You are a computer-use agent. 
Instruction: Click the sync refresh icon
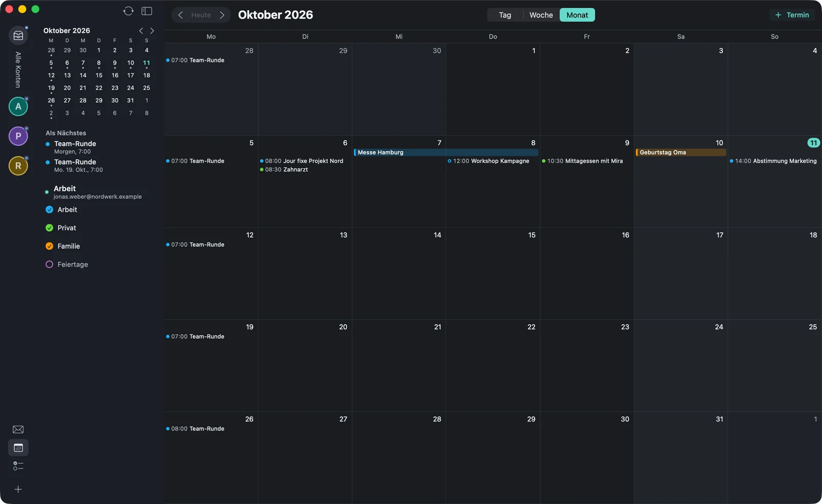click(128, 11)
